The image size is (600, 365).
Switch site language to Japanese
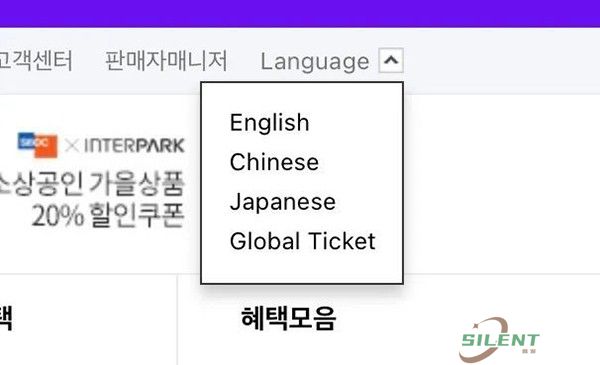point(282,202)
